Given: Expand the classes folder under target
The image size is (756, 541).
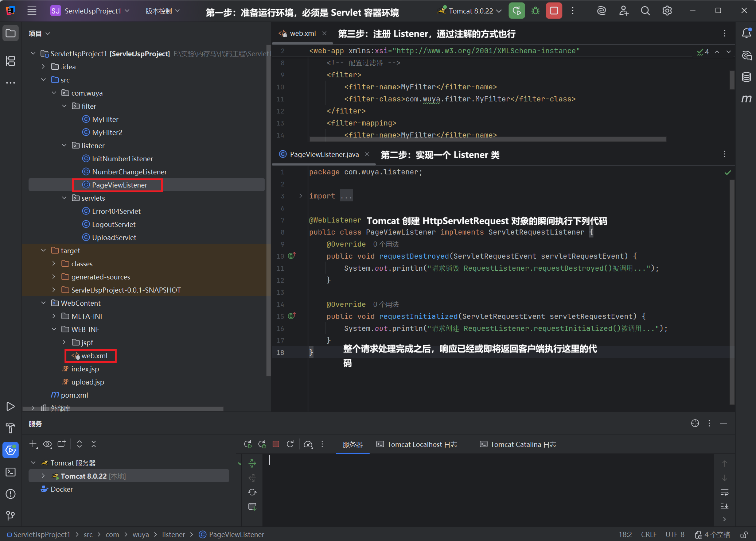Looking at the screenshot, I should (x=54, y=264).
